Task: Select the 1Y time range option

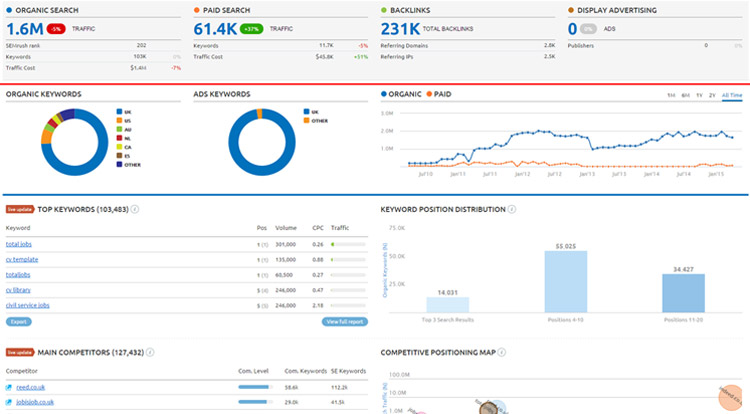Action: click(x=697, y=95)
